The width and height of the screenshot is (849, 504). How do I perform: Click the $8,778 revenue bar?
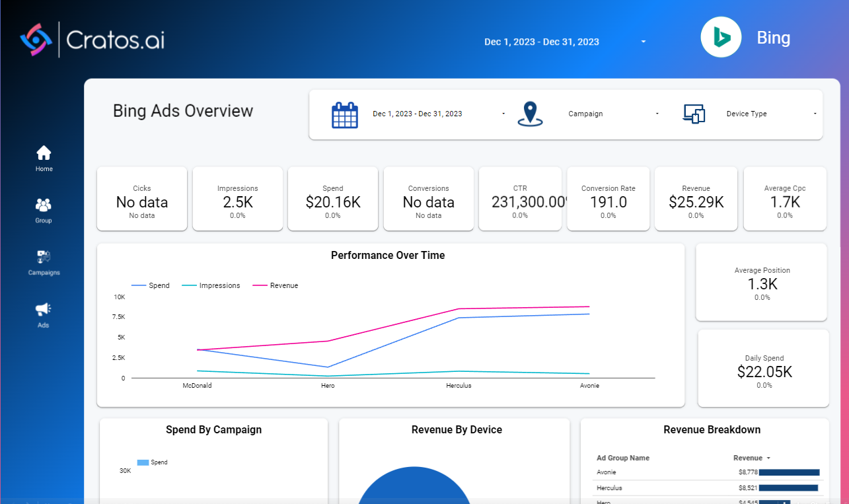790,472
